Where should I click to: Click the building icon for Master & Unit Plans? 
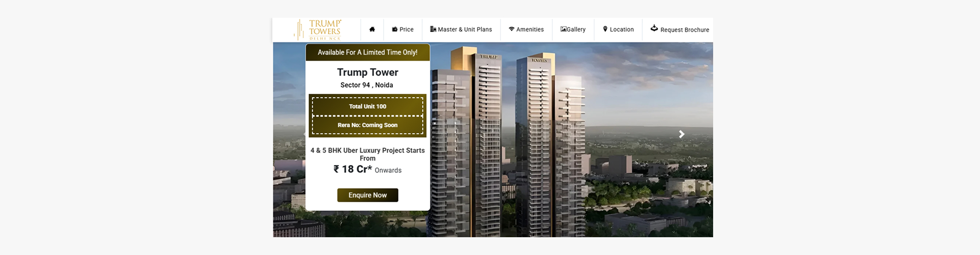point(433,29)
